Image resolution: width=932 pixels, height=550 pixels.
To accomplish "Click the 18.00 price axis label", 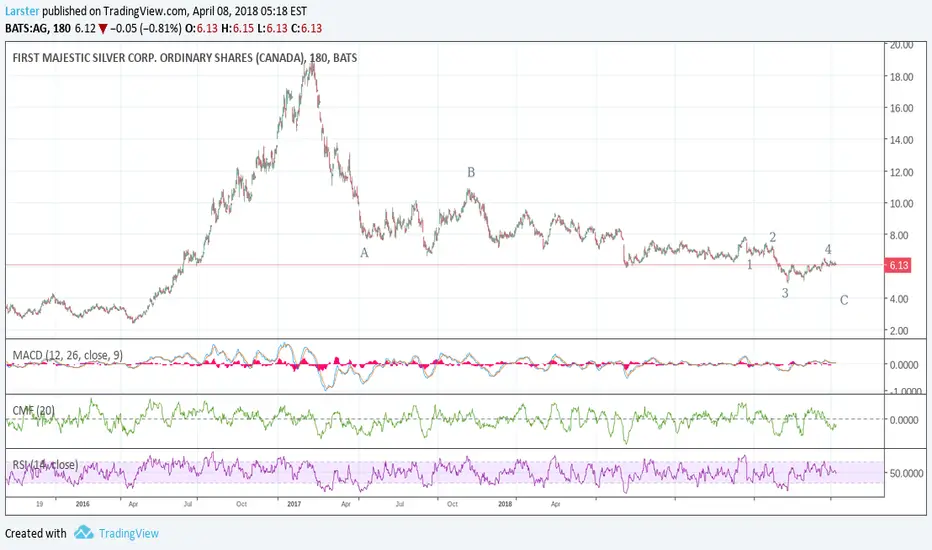I will [x=901, y=77].
